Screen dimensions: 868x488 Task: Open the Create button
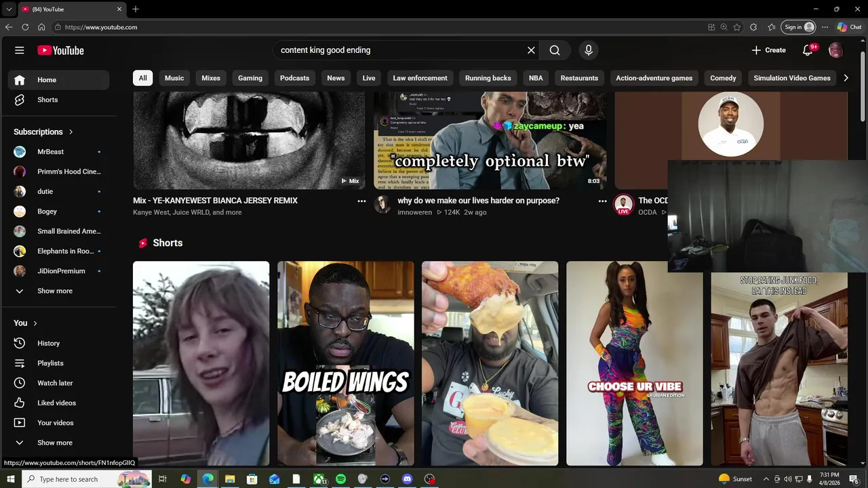[x=769, y=50]
